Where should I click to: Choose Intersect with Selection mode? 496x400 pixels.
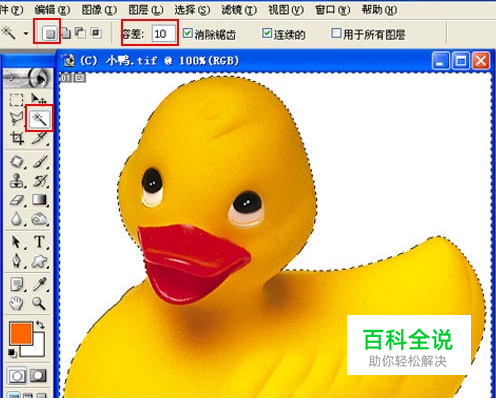96,33
